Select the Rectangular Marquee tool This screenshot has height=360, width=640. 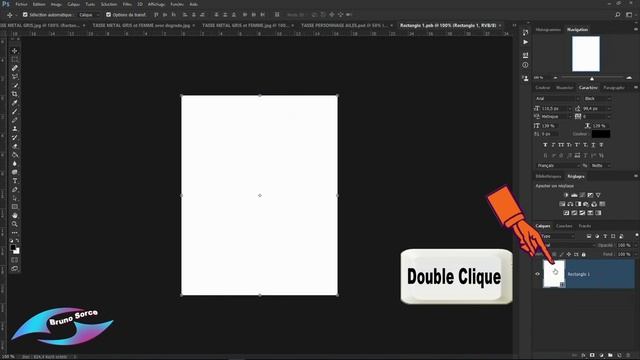(15, 59)
